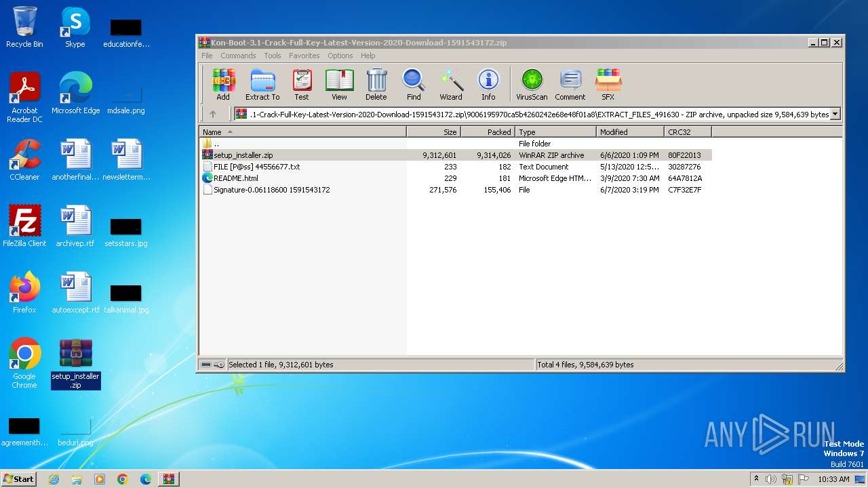Sort files by Type column
Screen dimensions: 868x488
[556, 132]
